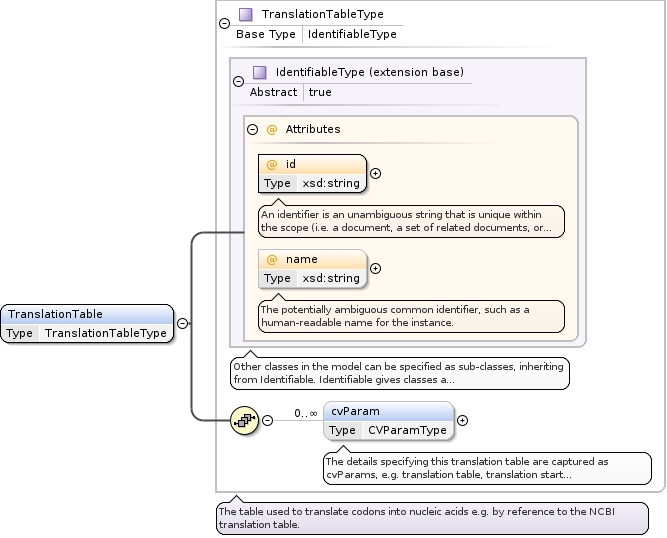Click the NCBI translation table description note

432,518
